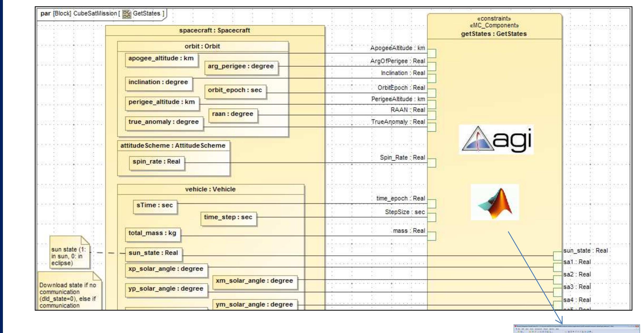
Task: Select the sun_state : Real output port
Action: [x=557, y=256]
